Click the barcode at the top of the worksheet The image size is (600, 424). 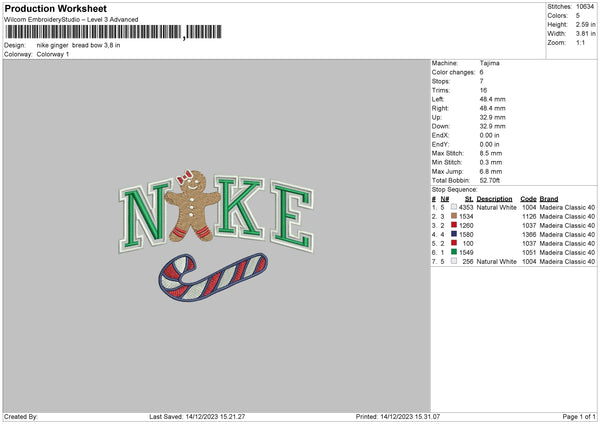click(x=114, y=32)
